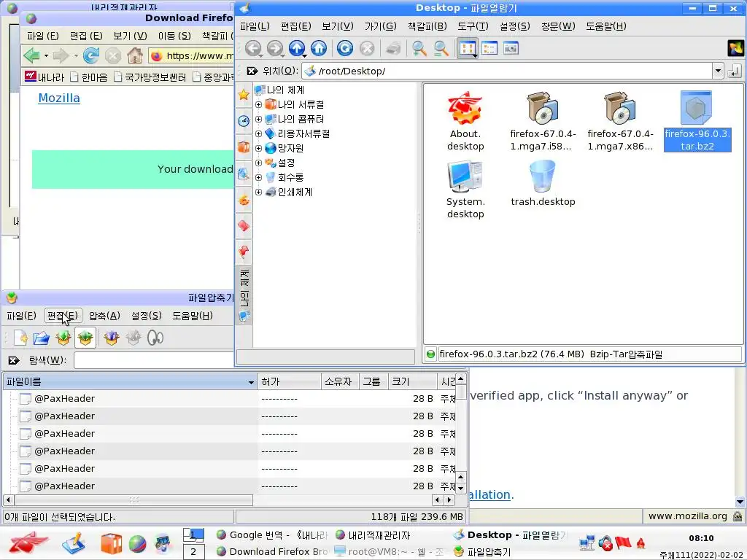
Task: Open the 편집(E) menu in 파일압축기
Action: [63, 316]
